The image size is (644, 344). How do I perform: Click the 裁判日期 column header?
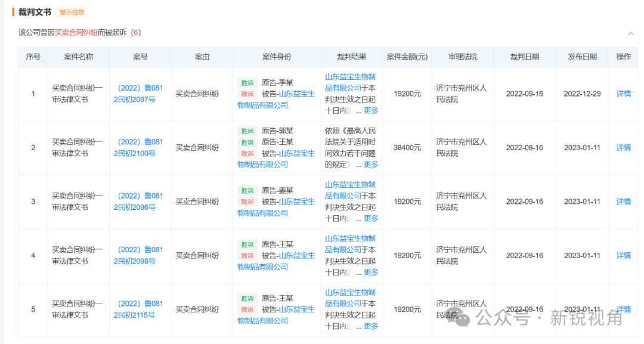pyautogui.click(x=525, y=57)
